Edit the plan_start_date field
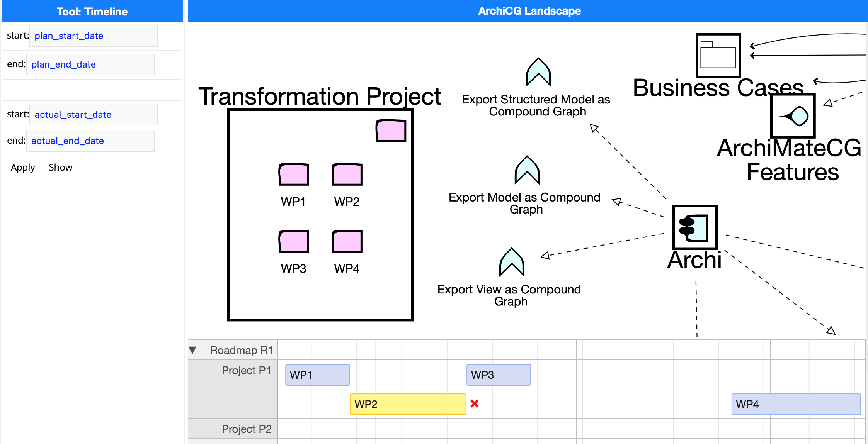868x444 pixels. tap(94, 36)
